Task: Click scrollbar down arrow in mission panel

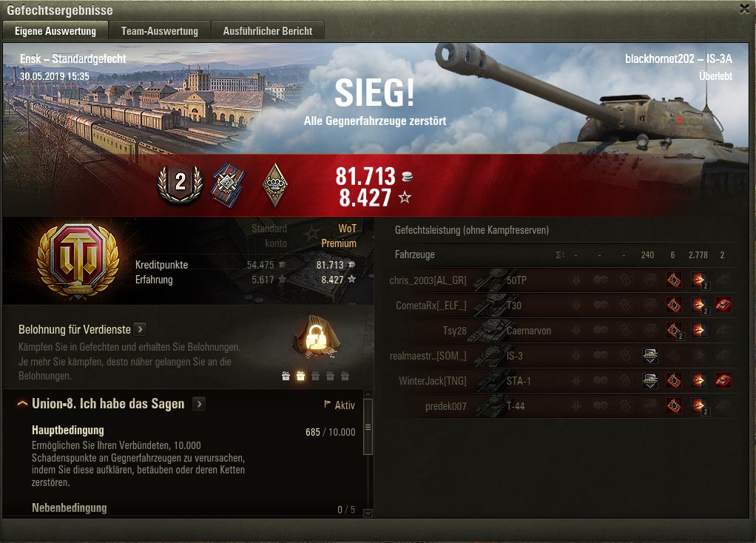Action: click(x=368, y=513)
